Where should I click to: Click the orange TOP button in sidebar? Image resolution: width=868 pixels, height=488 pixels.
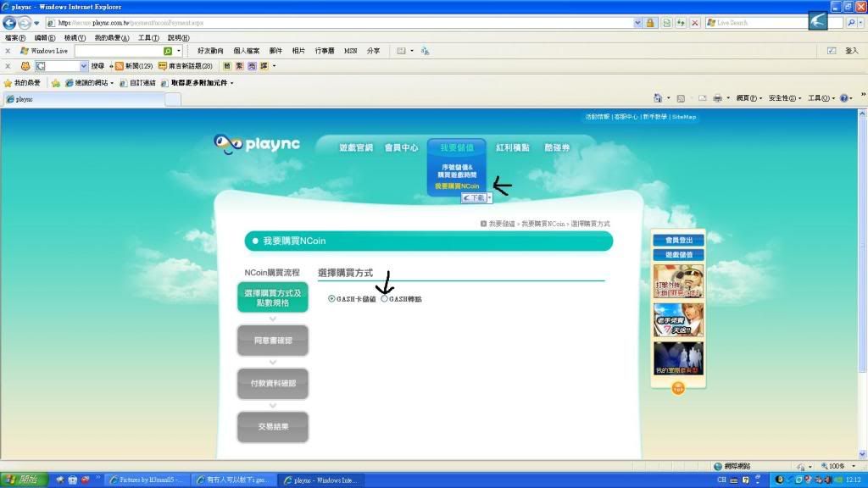tap(677, 388)
